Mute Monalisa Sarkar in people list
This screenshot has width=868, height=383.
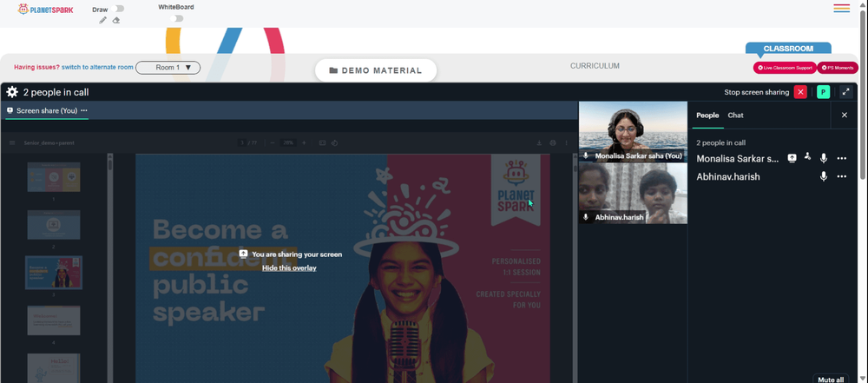click(824, 159)
